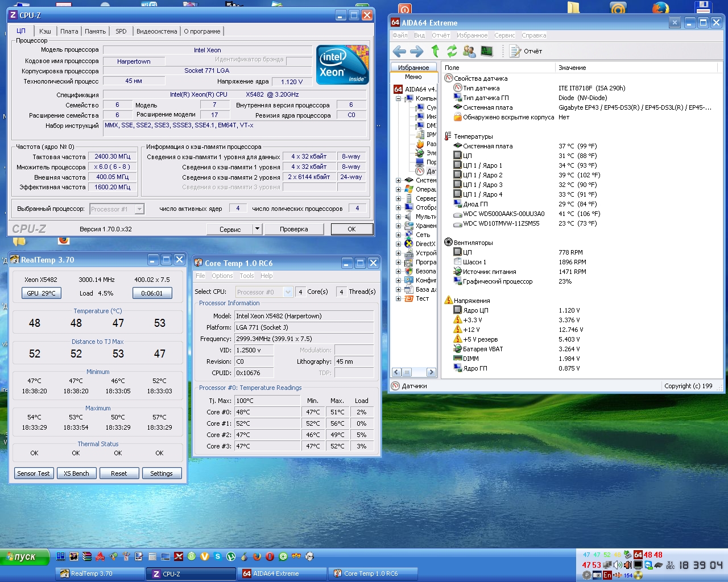Screen dimensions: 728x582
Task: Open the Отчёт report toolbar button
Action: [526, 52]
